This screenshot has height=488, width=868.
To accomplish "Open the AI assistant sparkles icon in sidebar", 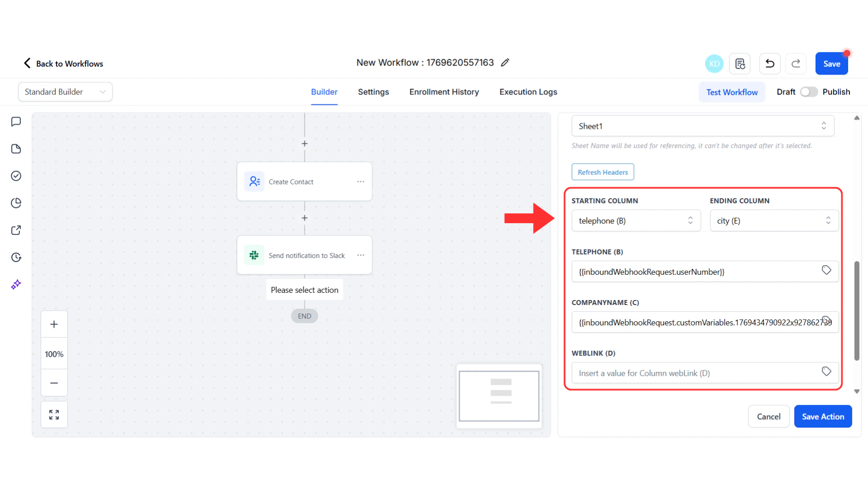I will coord(16,284).
